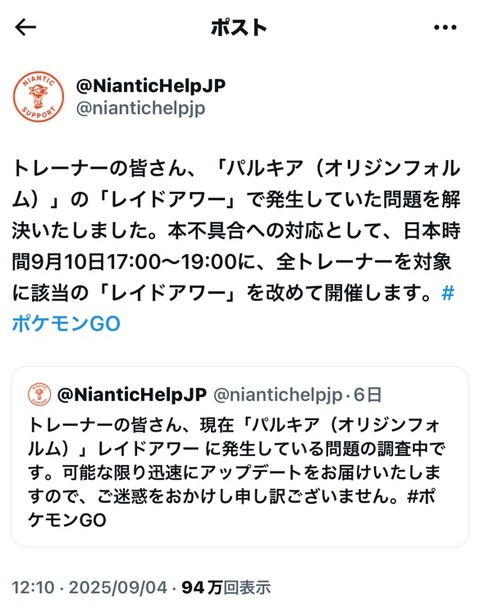The width and height of the screenshot is (480, 612).
Task: Click the blue # symbol ending the post
Action: click(x=448, y=293)
